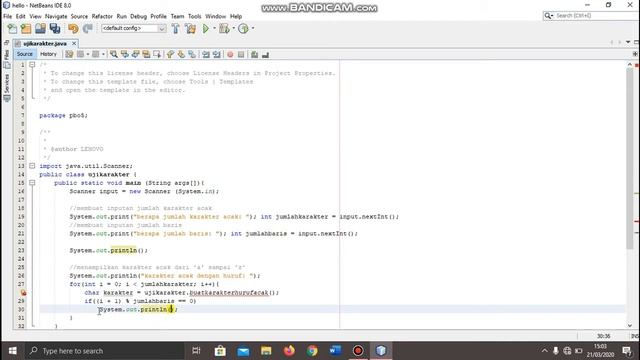Image resolution: width=640 pixels, height=360 pixels.
Task: Click the Toggle Bookmark icon
Action: click(x=192, y=54)
